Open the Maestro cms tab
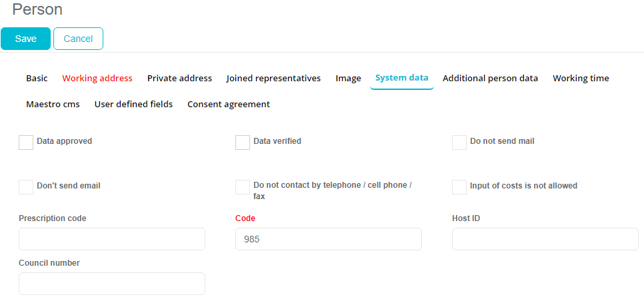The image size is (644, 305). pos(53,104)
